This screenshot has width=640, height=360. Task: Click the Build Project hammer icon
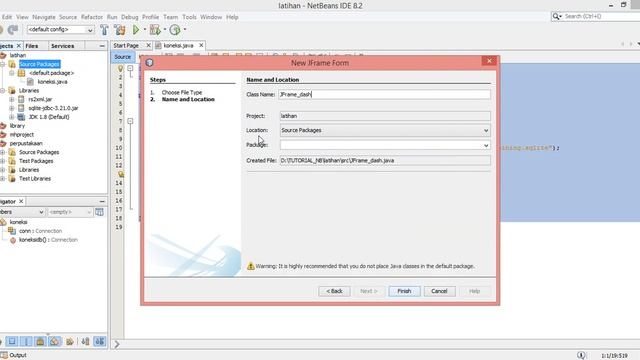pyautogui.click(x=104, y=29)
